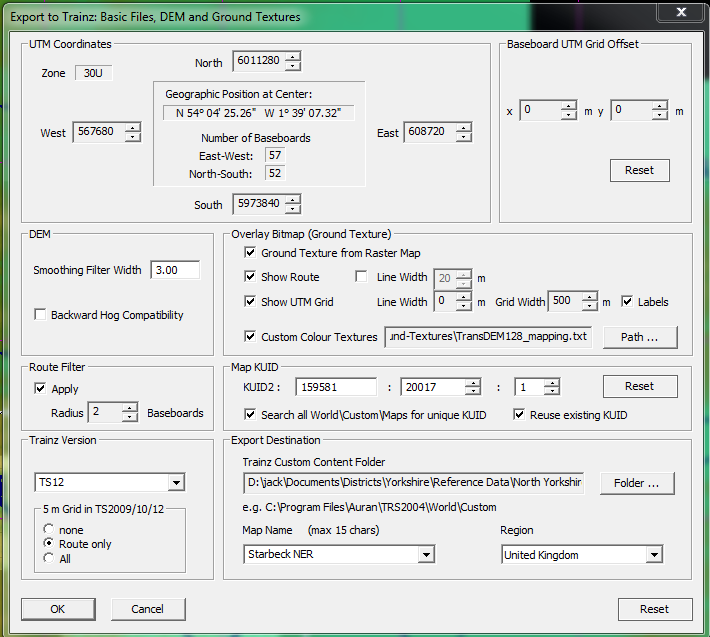
Task: Increase the North UTM coordinate spinner
Action: pyautogui.click(x=292, y=57)
